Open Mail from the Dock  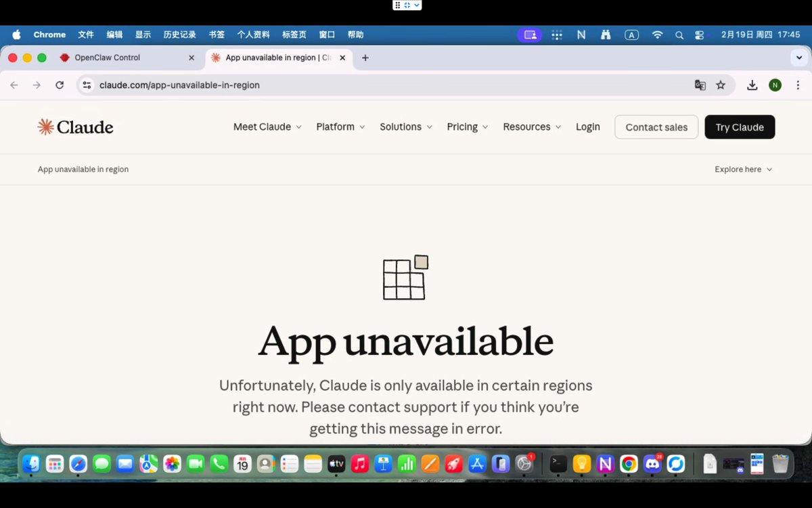point(125,463)
